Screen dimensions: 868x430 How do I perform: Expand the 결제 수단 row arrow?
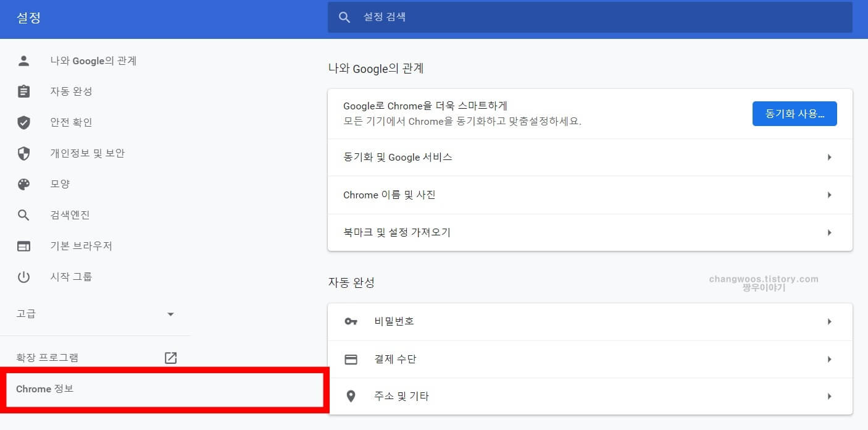830,360
